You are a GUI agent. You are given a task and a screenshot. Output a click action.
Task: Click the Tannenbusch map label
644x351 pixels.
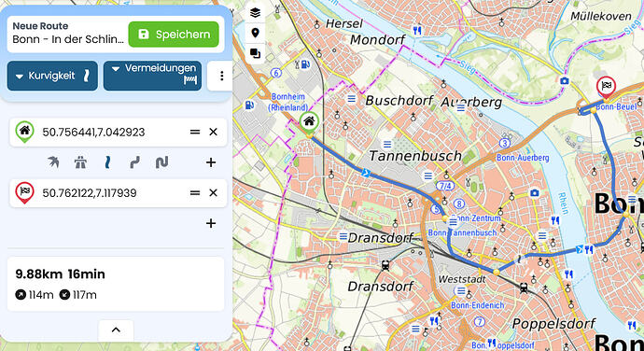click(x=415, y=156)
